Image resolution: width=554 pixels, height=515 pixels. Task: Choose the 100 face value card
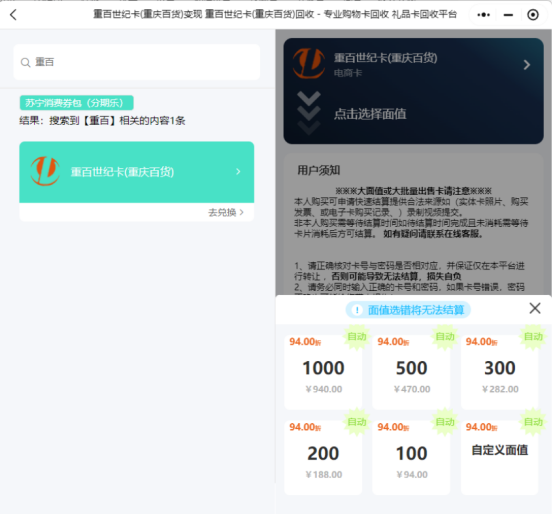point(411,457)
